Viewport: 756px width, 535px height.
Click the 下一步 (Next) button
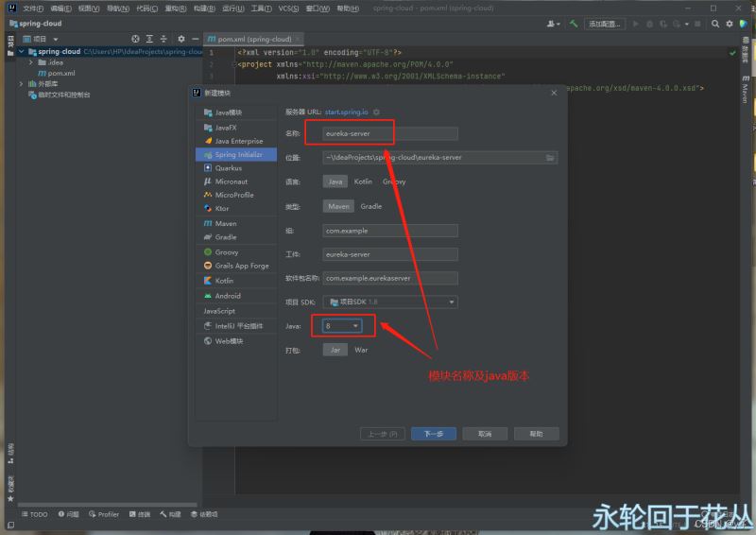pos(433,434)
